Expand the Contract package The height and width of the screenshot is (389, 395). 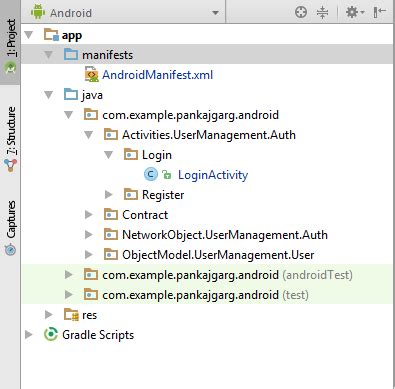click(89, 215)
